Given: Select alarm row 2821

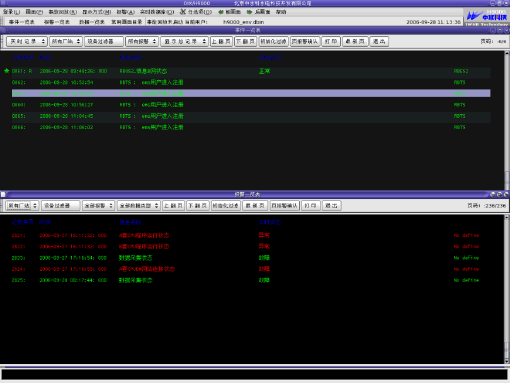Looking at the screenshot, I should [x=245, y=235].
